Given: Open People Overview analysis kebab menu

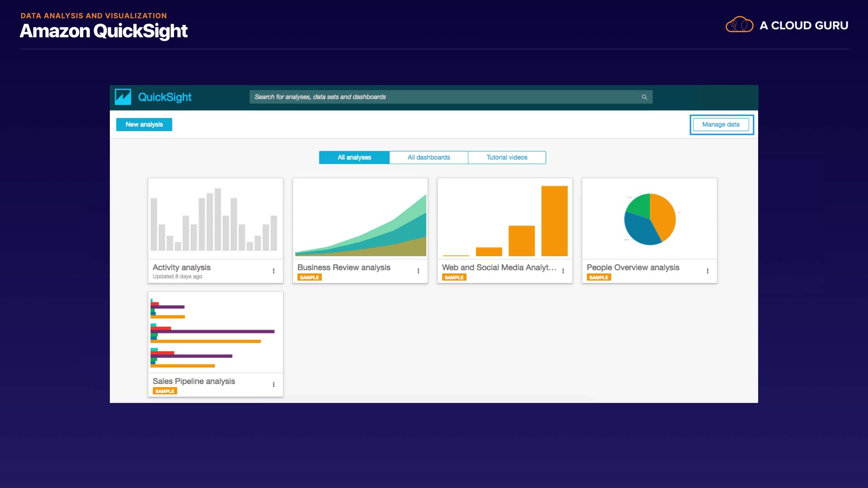Looking at the screenshot, I should click(708, 271).
